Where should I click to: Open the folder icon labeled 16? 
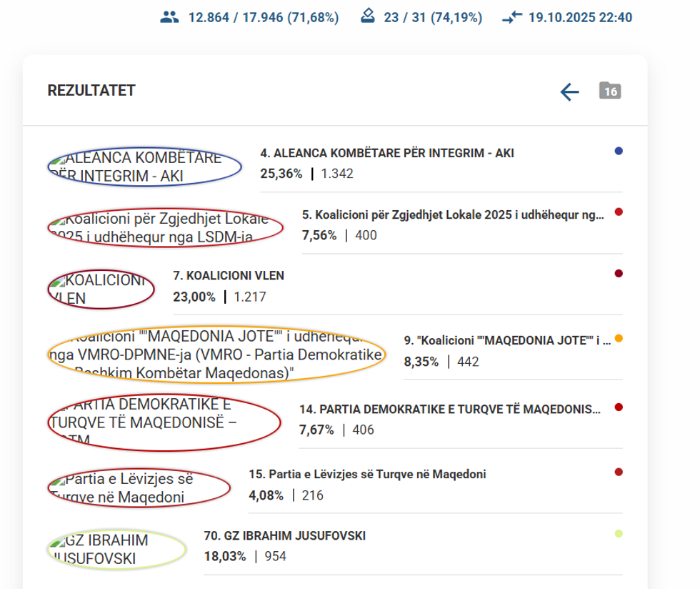point(610,91)
